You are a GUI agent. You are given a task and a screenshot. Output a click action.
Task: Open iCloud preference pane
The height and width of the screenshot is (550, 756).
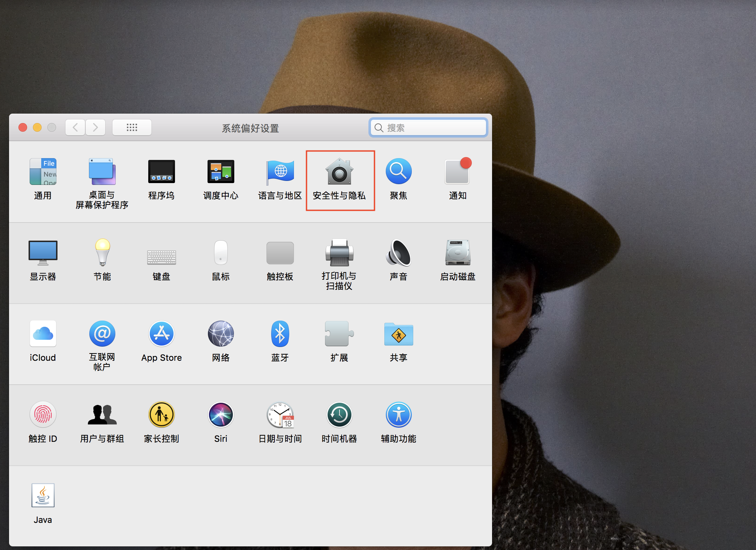click(43, 334)
